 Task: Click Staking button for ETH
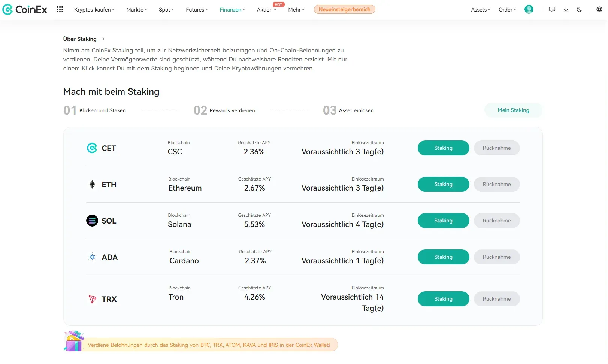point(443,184)
